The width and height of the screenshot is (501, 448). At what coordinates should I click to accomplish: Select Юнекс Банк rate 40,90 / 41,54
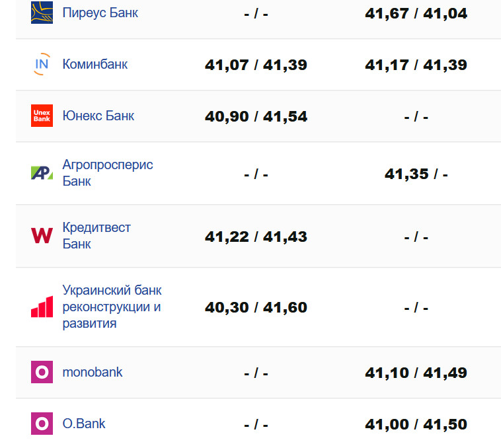pos(256,116)
